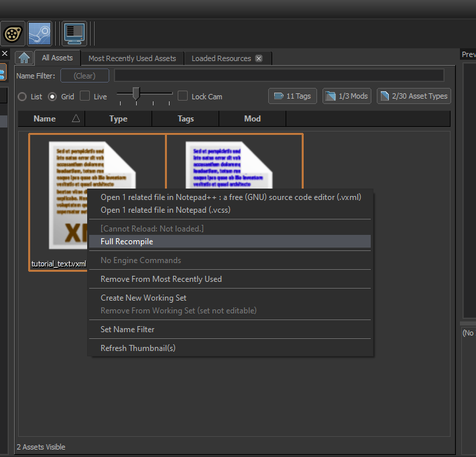This screenshot has width=476, height=457.
Task: Open the console monitor icon
Action: click(74, 33)
